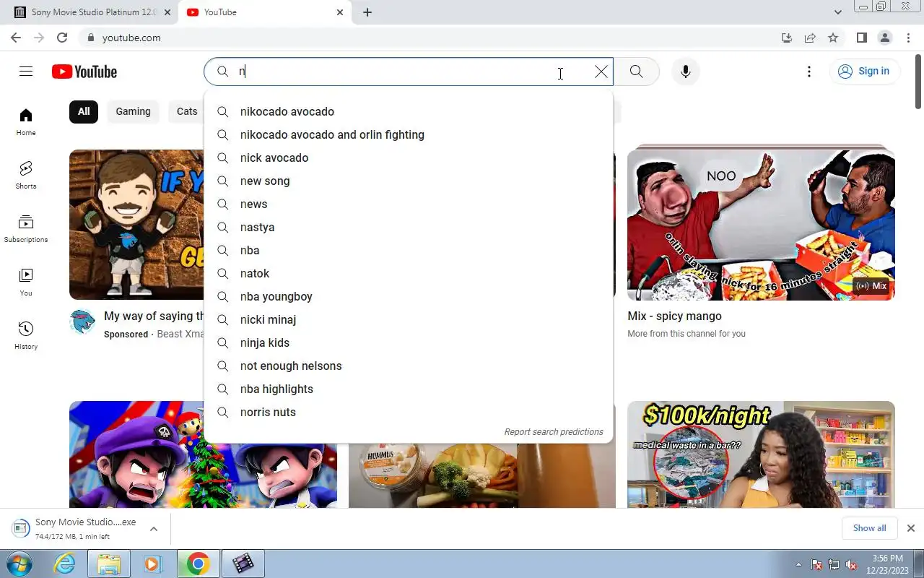Choose suggestion nicki minaj
Viewport: 924px width, 578px height.
pos(409,319)
